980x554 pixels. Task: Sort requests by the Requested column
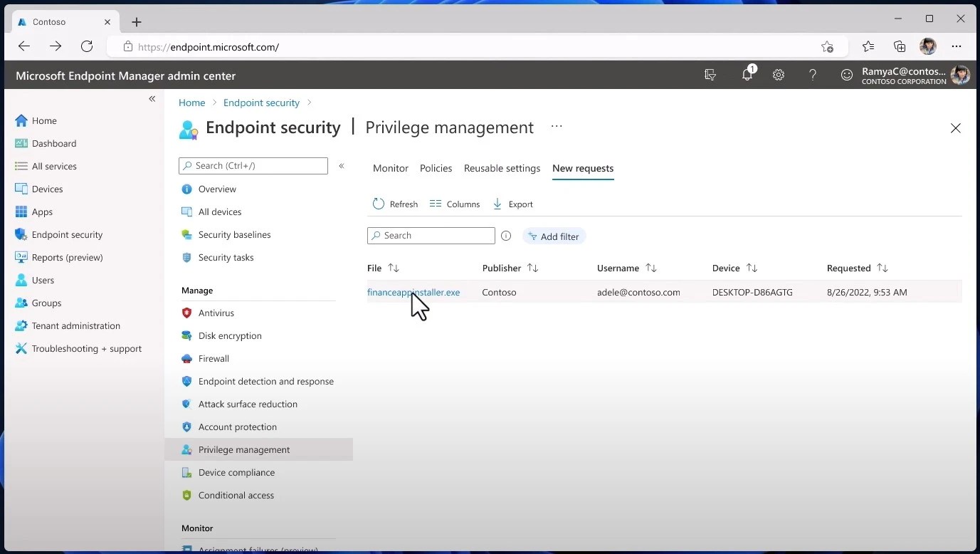[857, 268]
